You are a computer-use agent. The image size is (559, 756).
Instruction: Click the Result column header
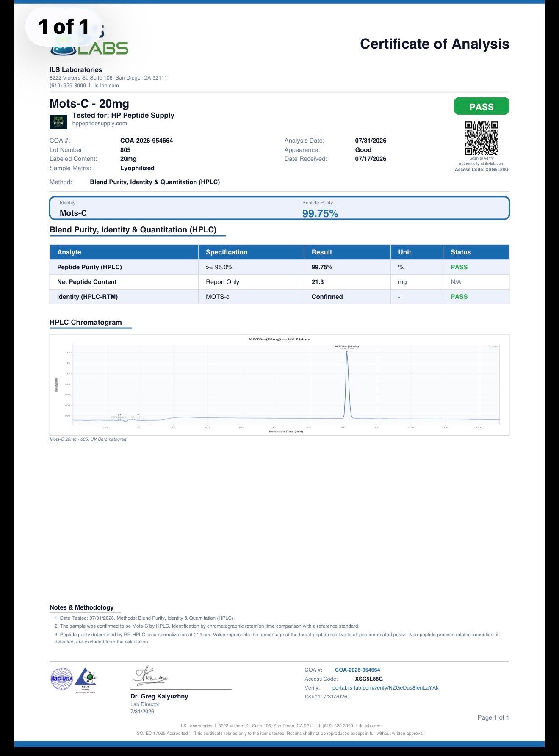348,252
